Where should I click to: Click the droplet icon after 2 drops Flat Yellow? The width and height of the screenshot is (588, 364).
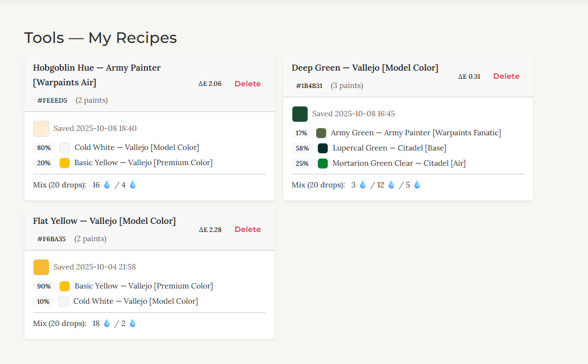pyautogui.click(x=132, y=323)
